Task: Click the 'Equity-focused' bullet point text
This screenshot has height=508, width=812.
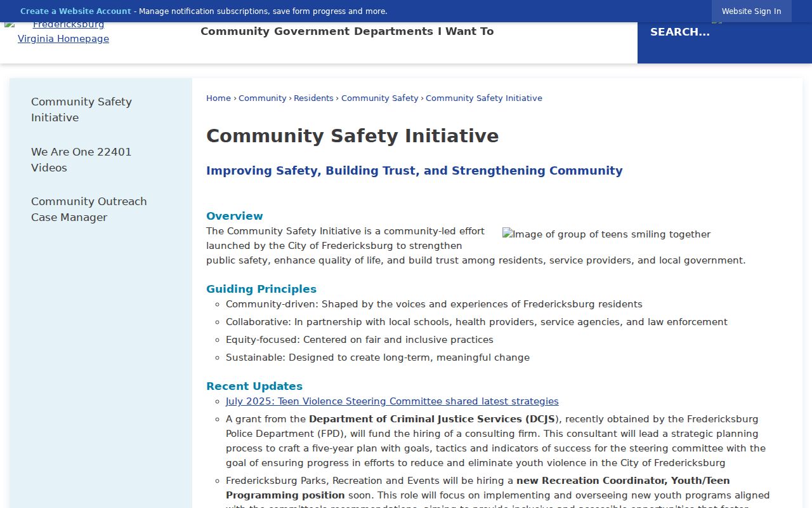Action: tap(360, 340)
